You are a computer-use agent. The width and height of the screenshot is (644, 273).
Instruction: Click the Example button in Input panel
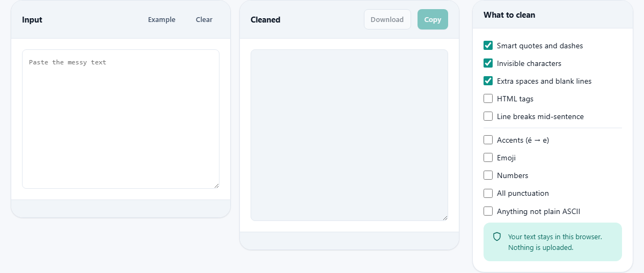pyautogui.click(x=162, y=20)
